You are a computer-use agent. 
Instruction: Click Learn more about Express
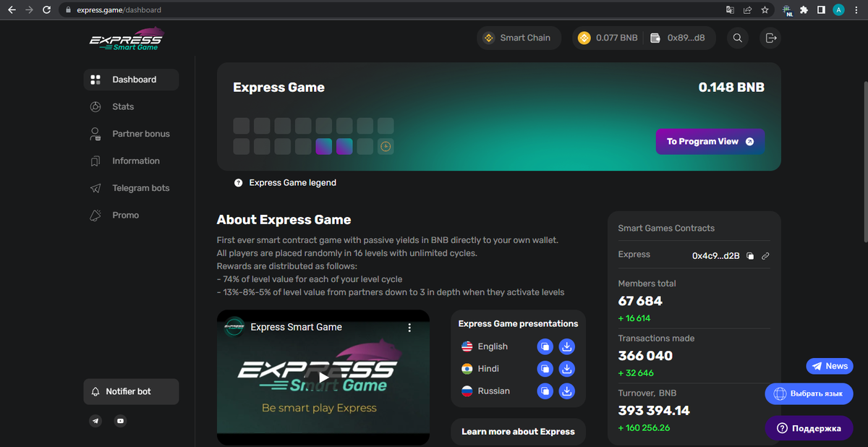click(x=518, y=432)
